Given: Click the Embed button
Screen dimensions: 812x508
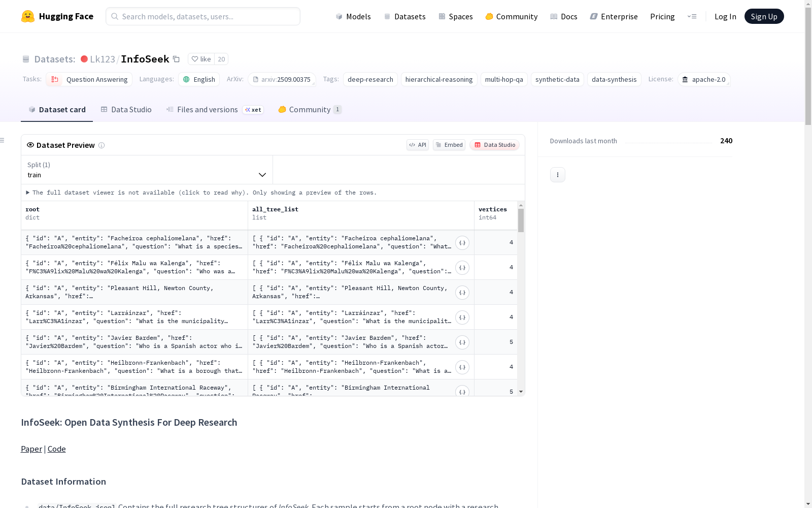Looking at the screenshot, I should tap(449, 145).
